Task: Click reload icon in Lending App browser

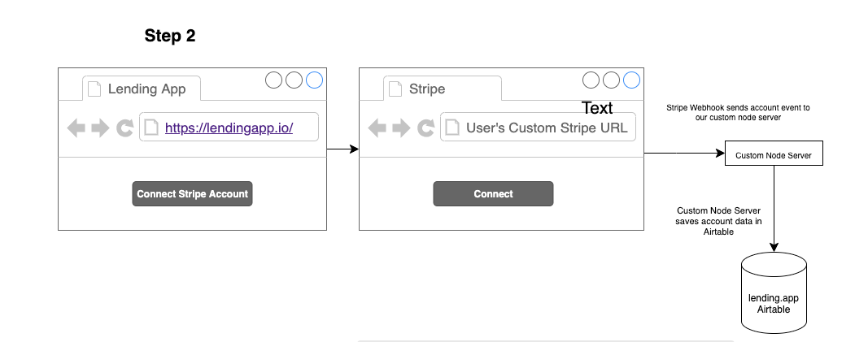Action: 124,128
